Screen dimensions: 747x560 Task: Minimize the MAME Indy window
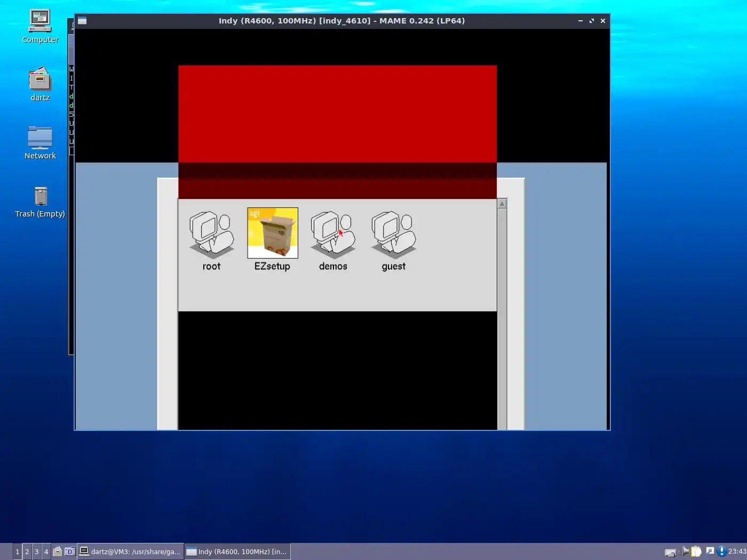(x=580, y=21)
